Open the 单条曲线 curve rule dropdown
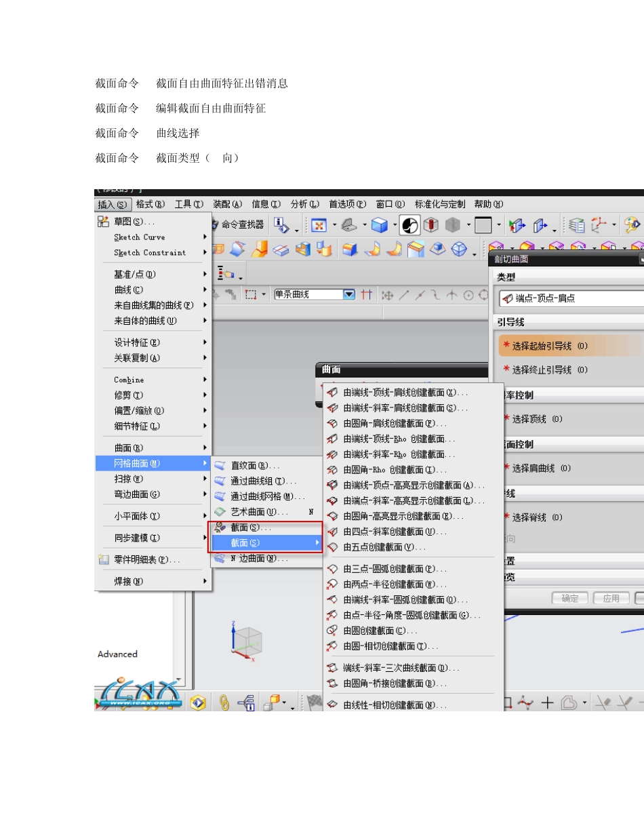This screenshot has width=644, height=834. (349, 294)
